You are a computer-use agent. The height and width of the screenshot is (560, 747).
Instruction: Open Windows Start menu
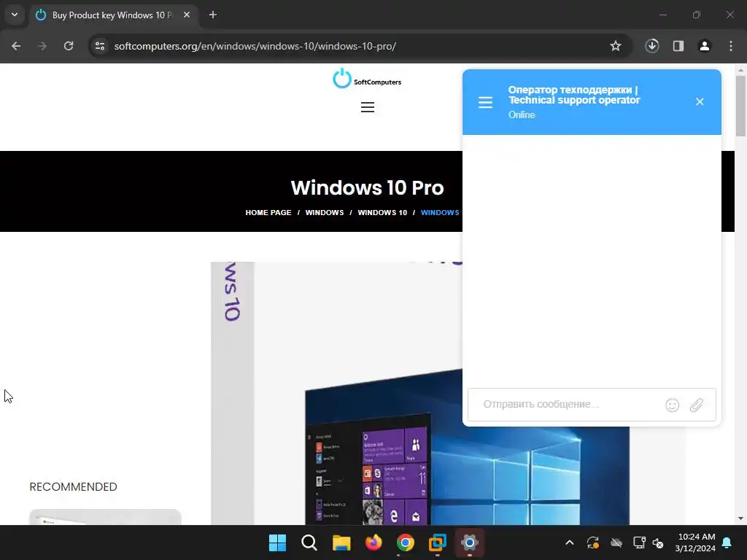click(x=277, y=542)
